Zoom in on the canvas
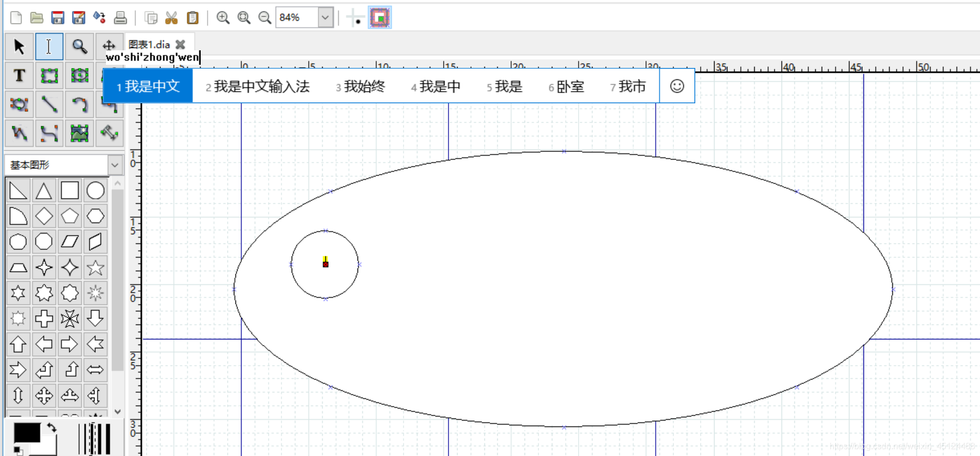 tap(223, 18)
